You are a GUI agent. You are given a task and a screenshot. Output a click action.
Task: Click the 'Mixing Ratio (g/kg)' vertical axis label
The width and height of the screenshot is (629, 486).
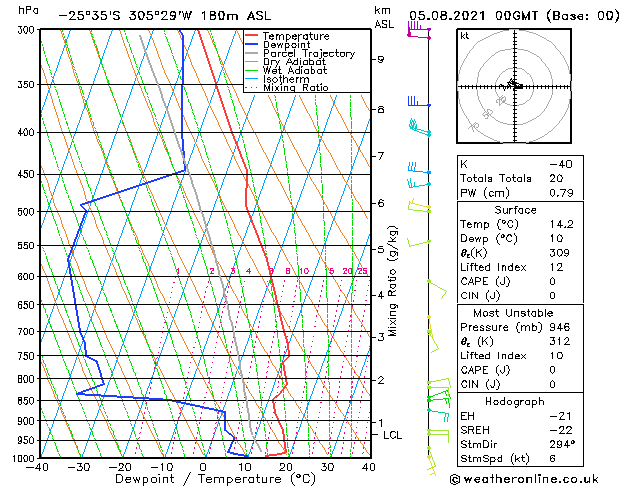[x=393, y=281]
